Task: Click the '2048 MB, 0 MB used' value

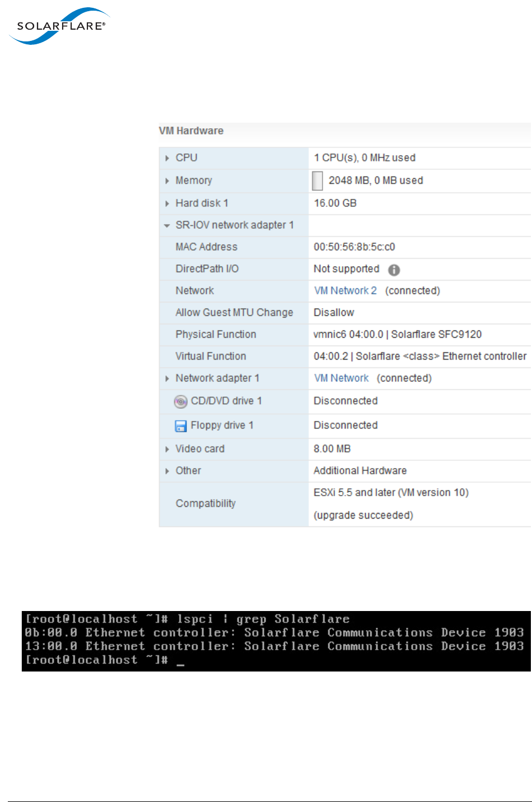Action: click(376, 180)
